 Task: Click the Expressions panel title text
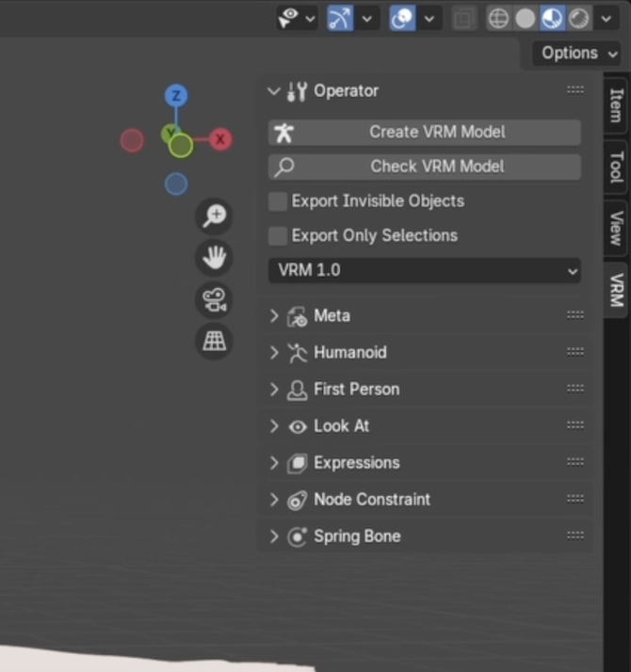(357, 463)
